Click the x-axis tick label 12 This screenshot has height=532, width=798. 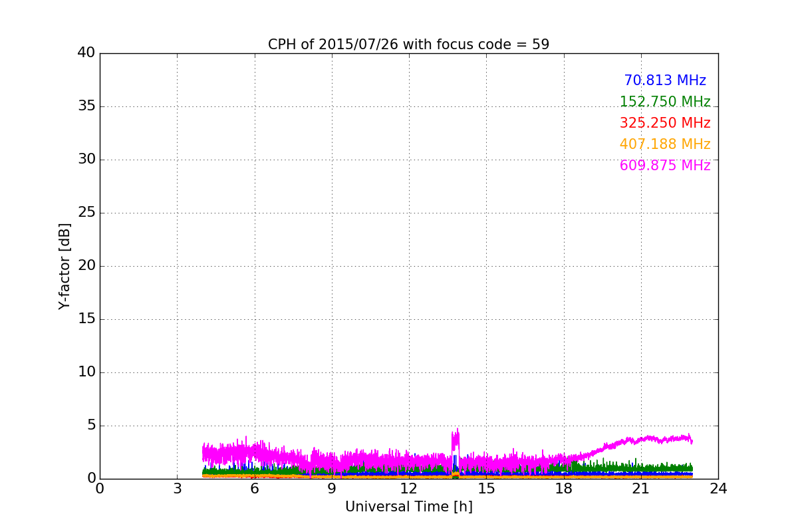pos(409,489)
